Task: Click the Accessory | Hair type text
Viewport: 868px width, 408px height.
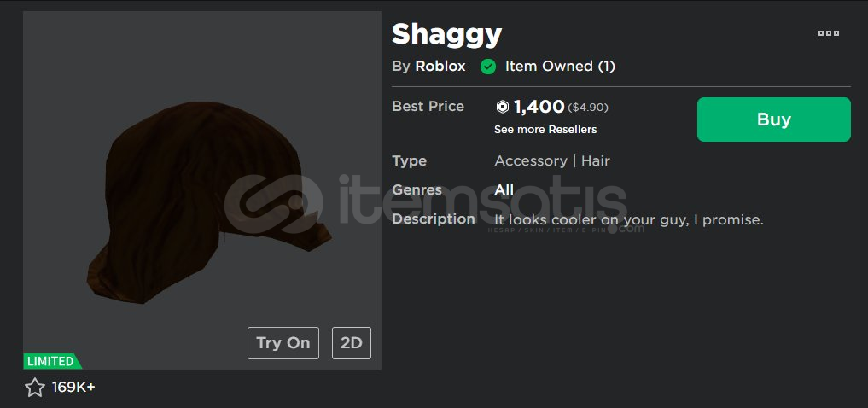Action: click(552, 161)
